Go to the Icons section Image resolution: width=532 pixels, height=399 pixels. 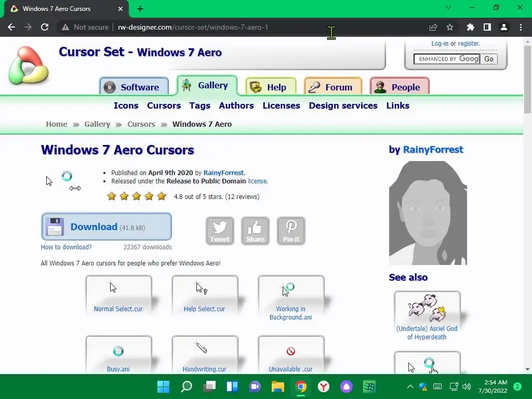pyautogui.click(x=126, y=105)
